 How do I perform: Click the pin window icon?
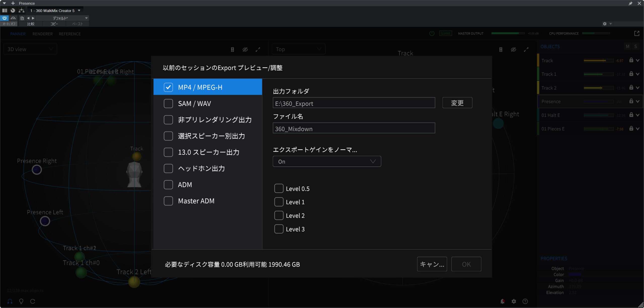point(630,3)
